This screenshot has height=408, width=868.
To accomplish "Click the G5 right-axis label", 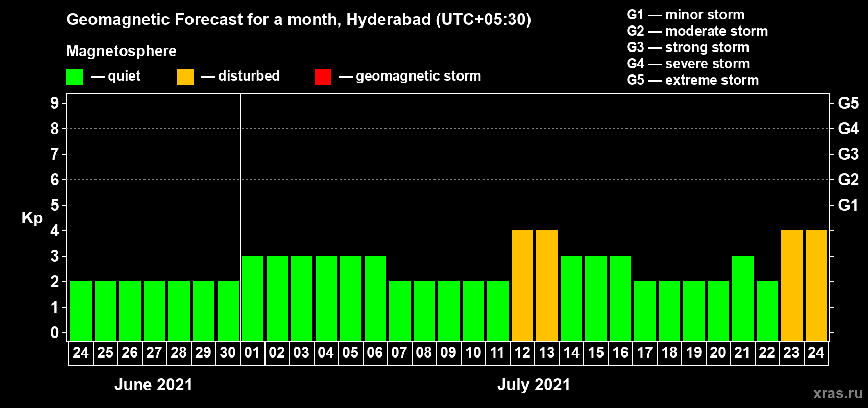I will pos(849,103).
